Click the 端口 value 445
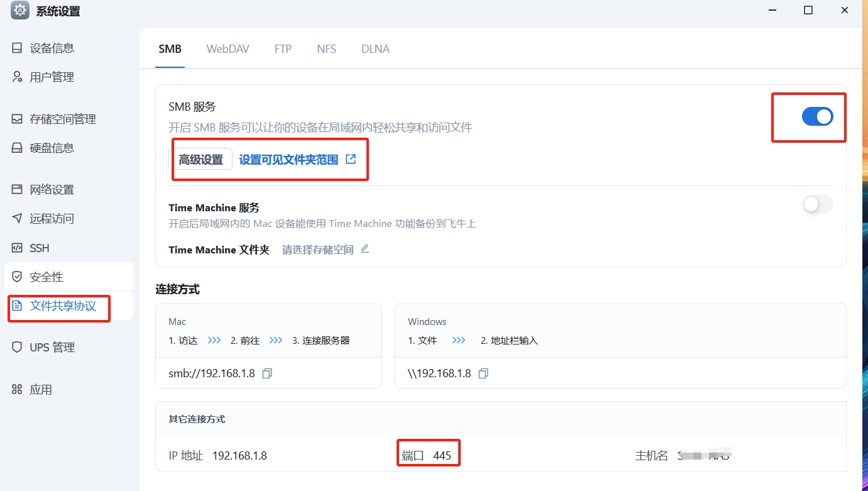Image resolution: width=868 pixels, height=491 pixels. 442,456
